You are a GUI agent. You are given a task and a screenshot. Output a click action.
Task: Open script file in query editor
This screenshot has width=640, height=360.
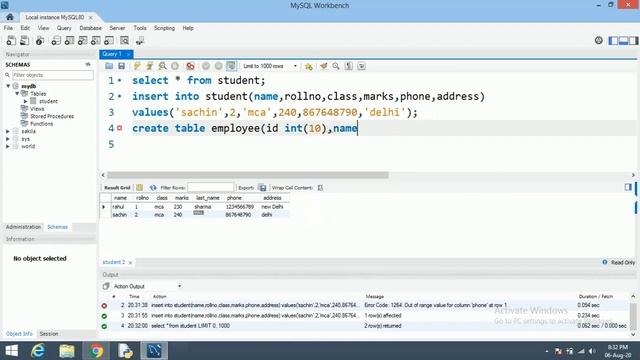(109, 66)
